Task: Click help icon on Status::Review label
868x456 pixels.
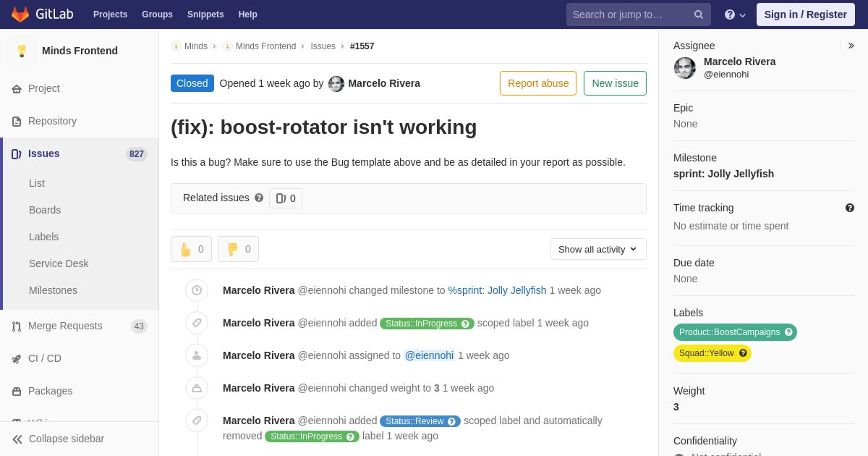Action: [x=452, y=421]
